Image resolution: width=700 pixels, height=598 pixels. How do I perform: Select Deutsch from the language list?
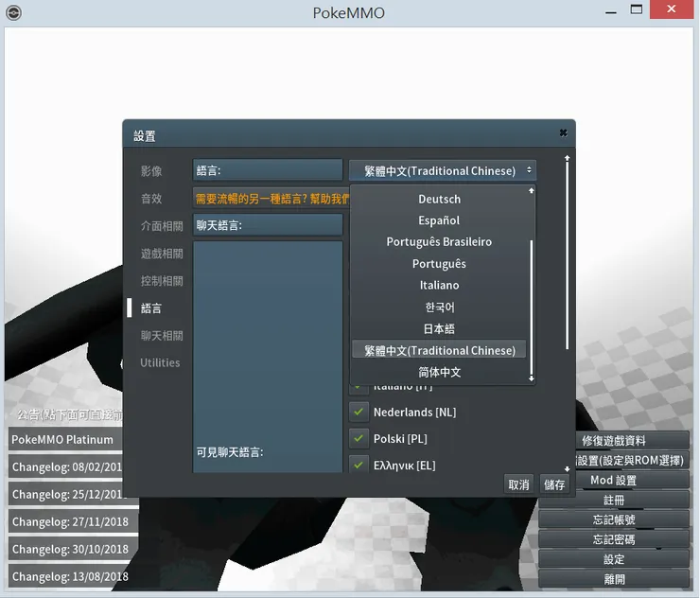click(x=439, y=200)
